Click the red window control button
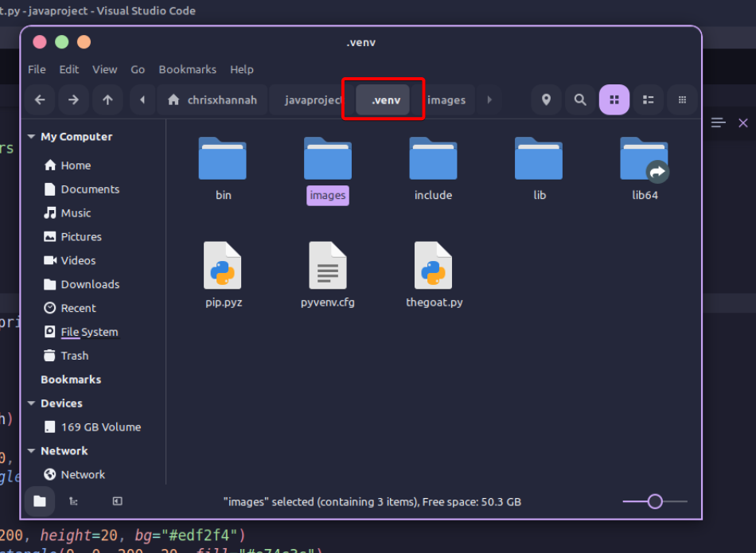The image size is (756, 553). [40, 42]
